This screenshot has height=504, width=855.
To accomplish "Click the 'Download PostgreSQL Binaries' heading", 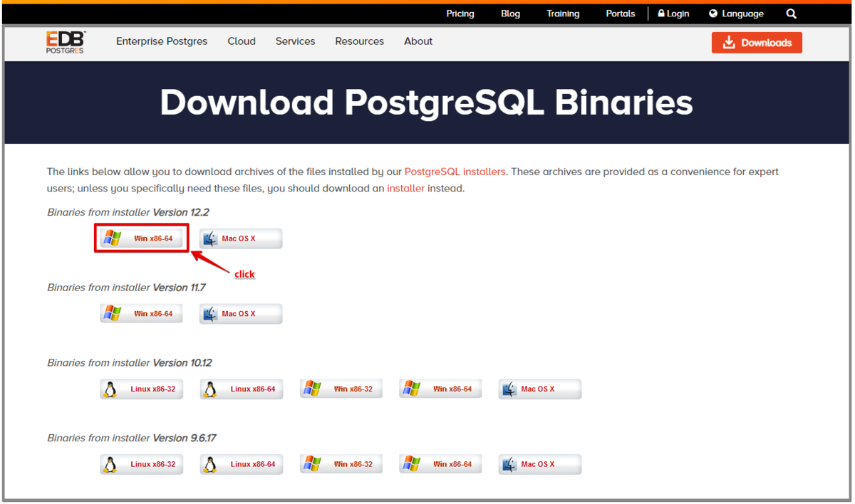I will [x=426, y=103].
